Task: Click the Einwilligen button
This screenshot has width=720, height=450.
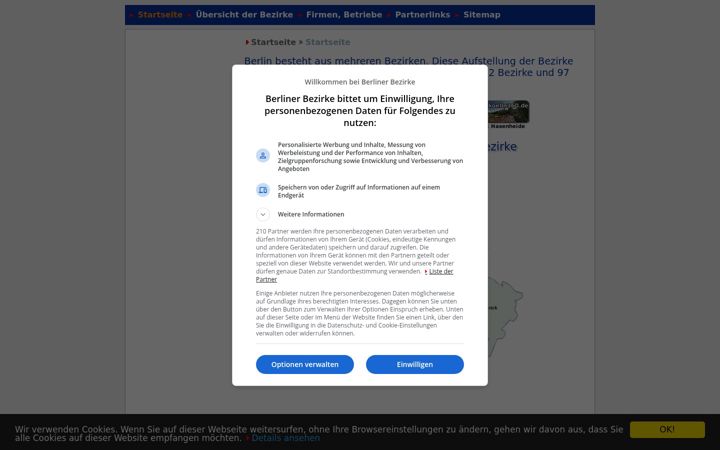Action: point(415,365)
